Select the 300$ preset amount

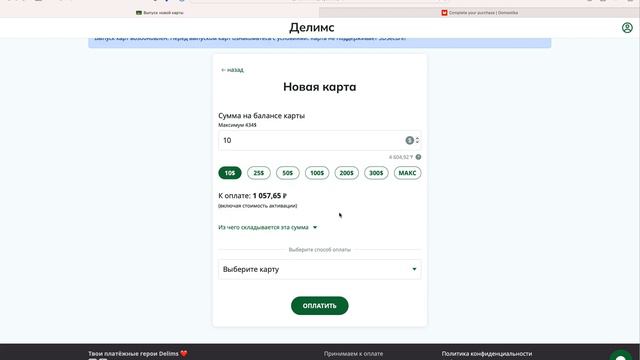click(376, 173)
